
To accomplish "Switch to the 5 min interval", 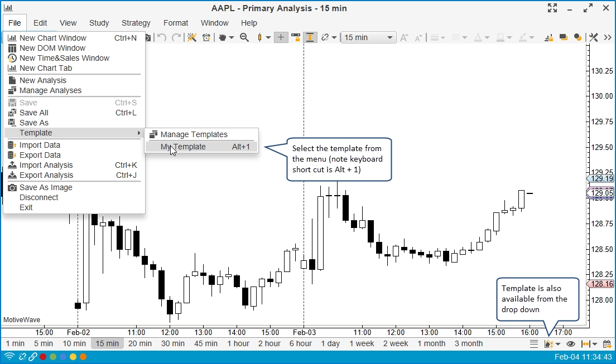I will (x=43, y=343).
